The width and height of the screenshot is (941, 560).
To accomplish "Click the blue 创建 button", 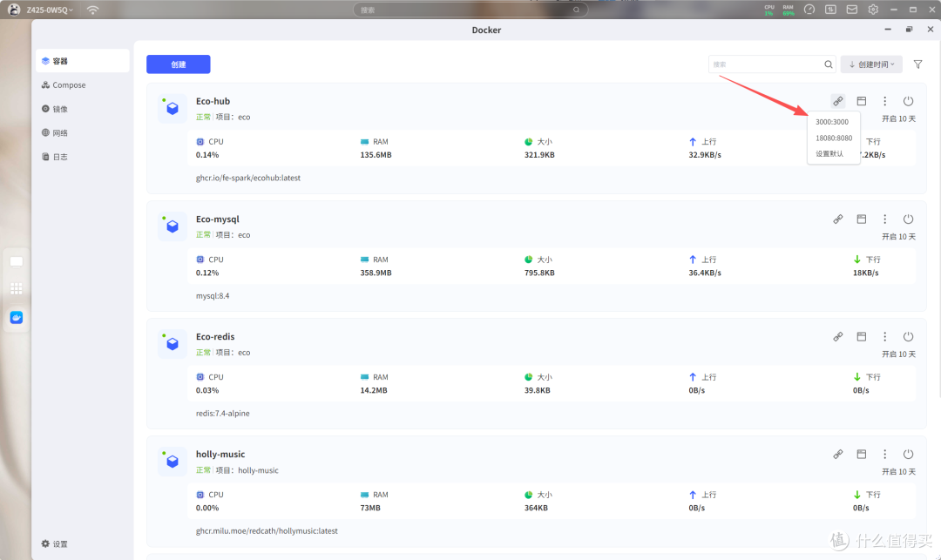I will click(179, 64).
